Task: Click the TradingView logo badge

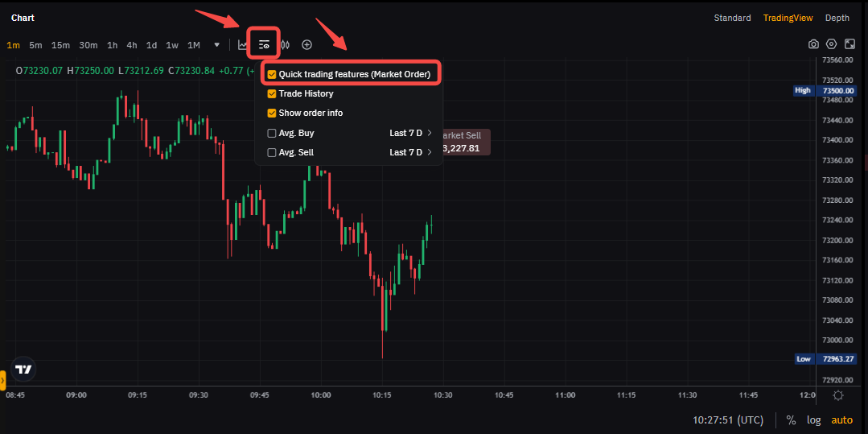Action: [x=23, y=369]
